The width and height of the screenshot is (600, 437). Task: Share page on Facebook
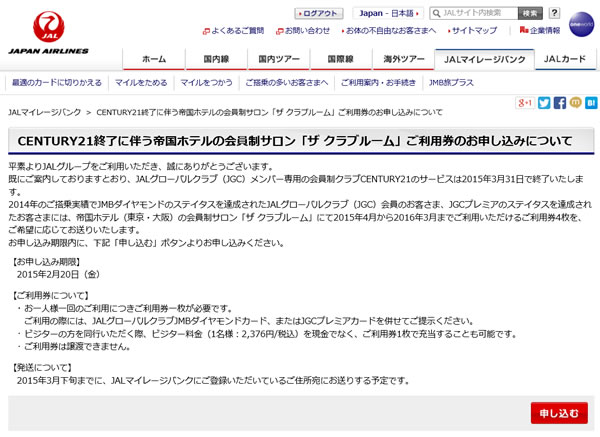[559, 103]
